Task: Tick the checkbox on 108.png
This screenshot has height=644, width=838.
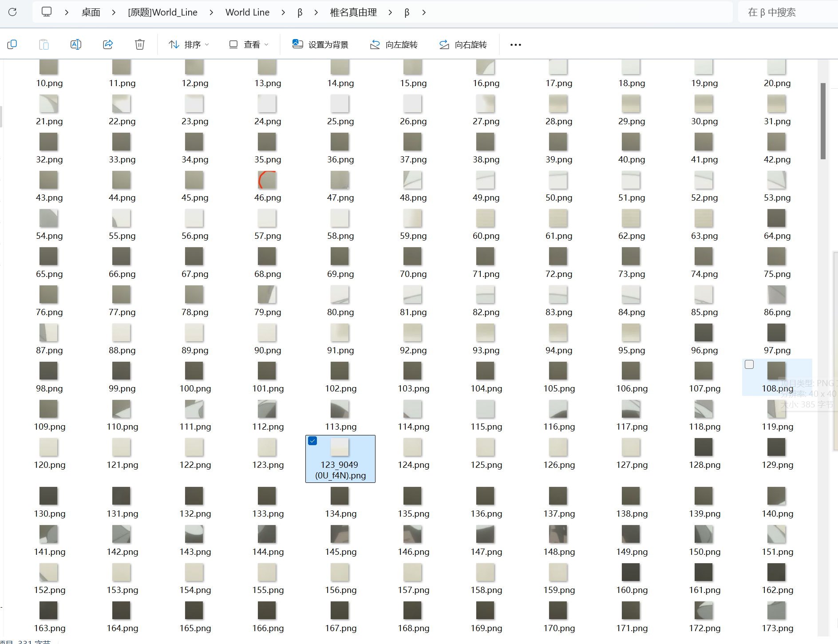Action: pos(749,364)
